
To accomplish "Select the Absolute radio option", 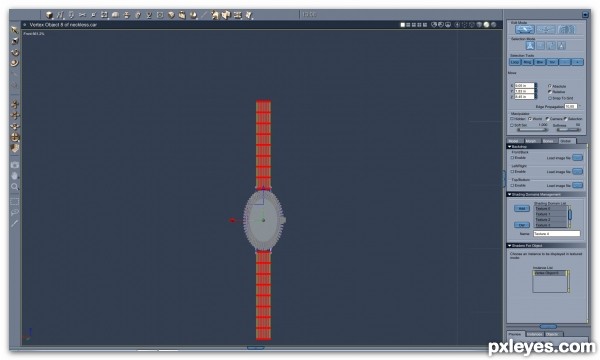I will 550,86.
